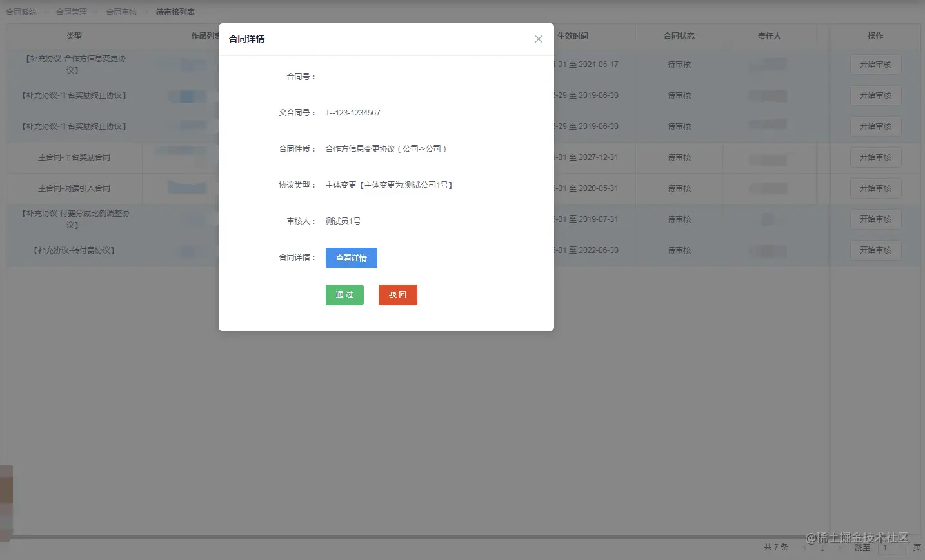Click the 合同号： field label in dialog
The width and height of the screenshot is (925, 560).
301,77
